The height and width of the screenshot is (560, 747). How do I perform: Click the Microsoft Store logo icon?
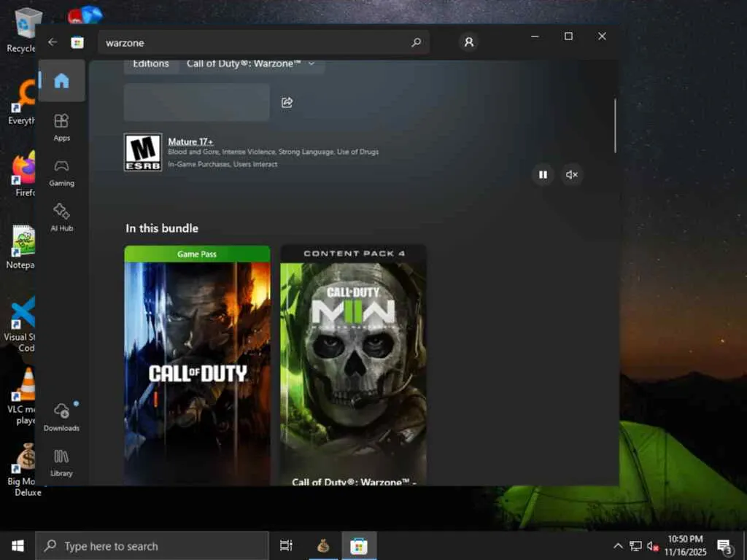(x=77, y=43)
